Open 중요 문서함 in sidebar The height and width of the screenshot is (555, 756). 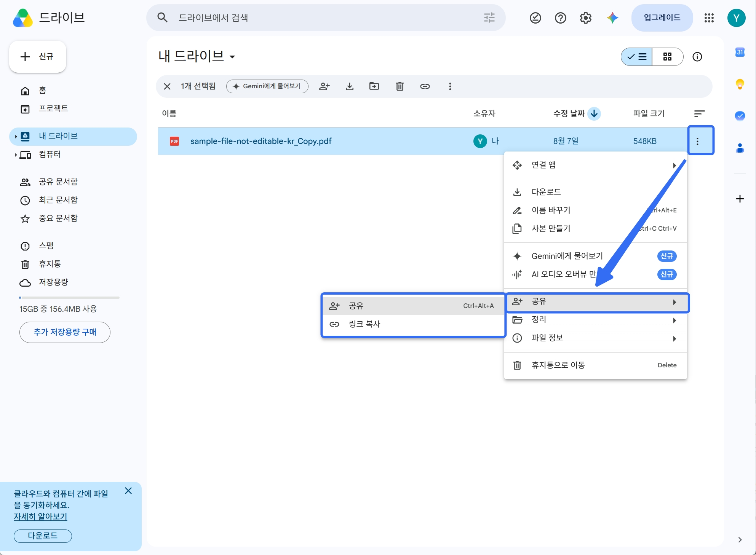[x=73, y=218]
